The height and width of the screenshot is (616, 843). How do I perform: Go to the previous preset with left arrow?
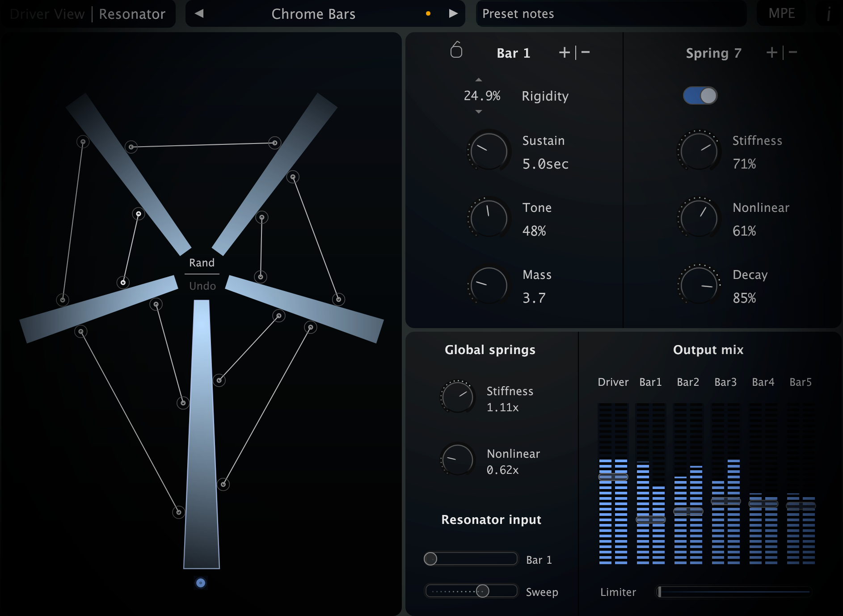click(x=199, y=14)
